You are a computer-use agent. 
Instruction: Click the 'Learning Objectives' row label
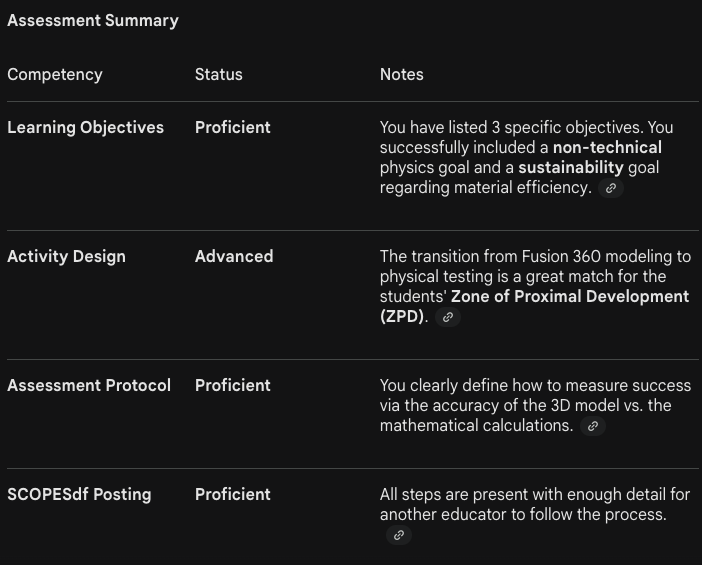point(85,127)
